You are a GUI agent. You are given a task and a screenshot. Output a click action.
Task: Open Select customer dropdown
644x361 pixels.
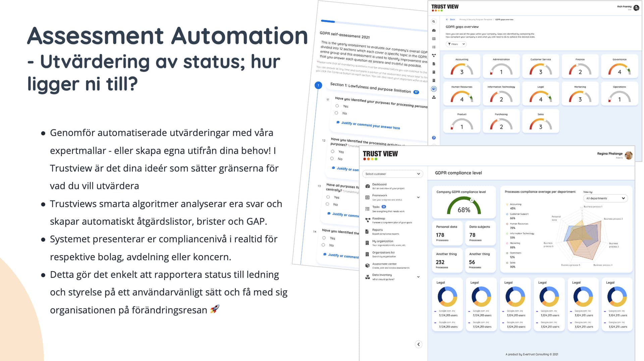coord(392,174)
